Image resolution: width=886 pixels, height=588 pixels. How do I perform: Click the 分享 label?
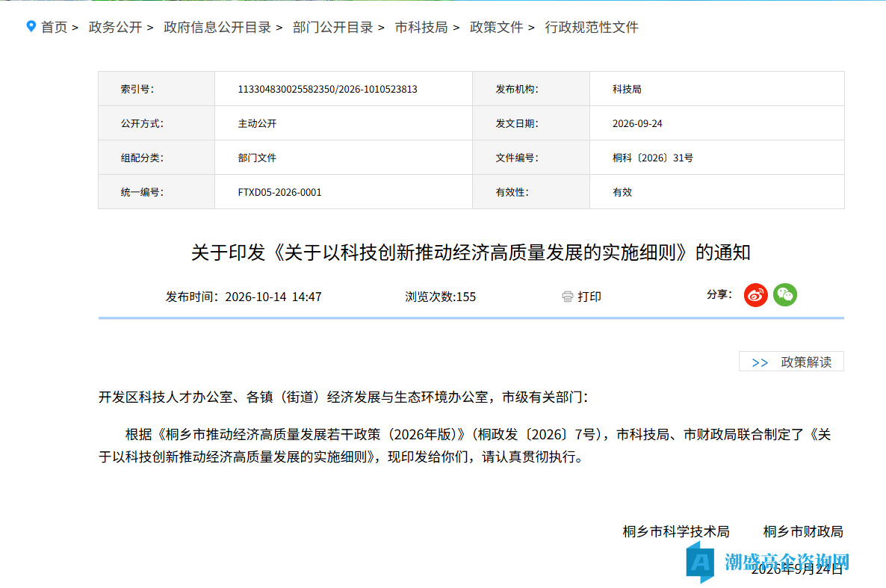719,294
